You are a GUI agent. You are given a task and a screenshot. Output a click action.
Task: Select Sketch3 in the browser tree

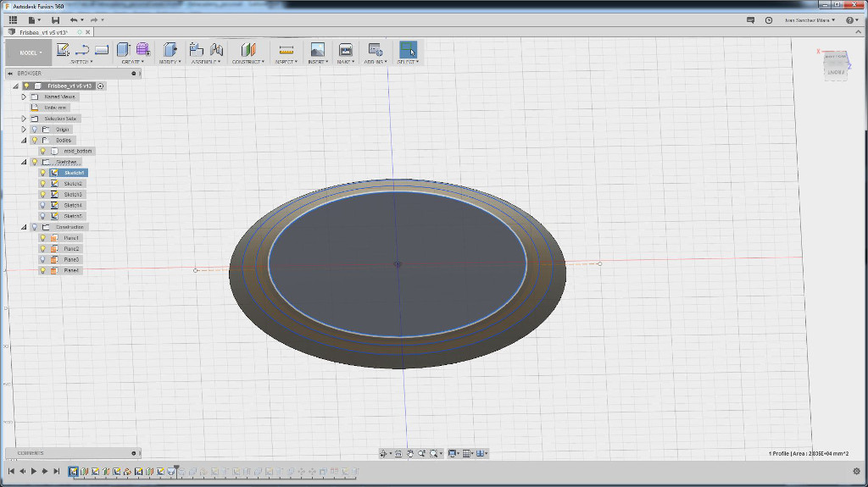click(x=73, y=194)
